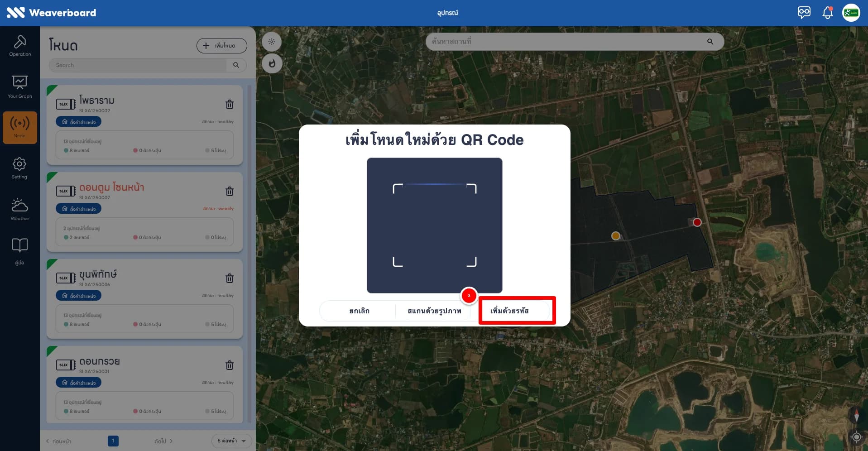
Task: Click the map compass icon
Action: [856, 415]
